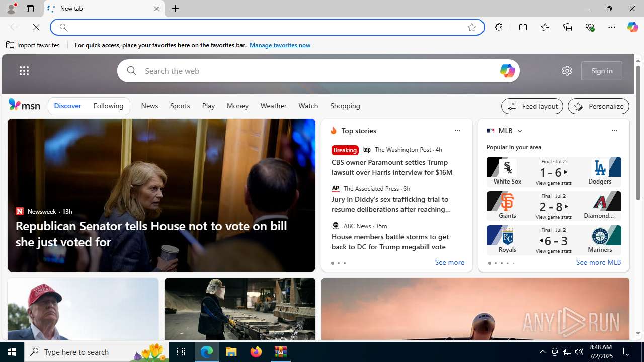Screen dimensions: 644x362
Task: Launch Firefox from taskbar
Action: pos(256,352)
